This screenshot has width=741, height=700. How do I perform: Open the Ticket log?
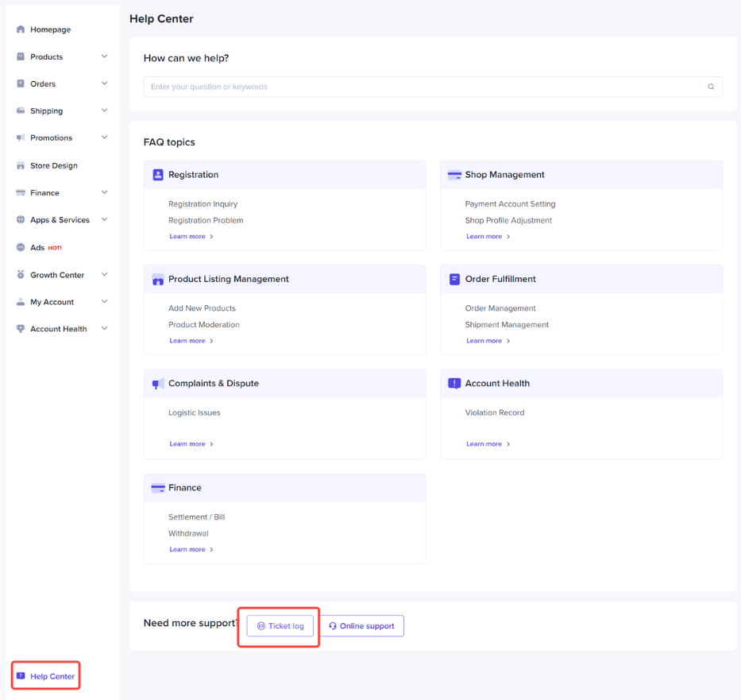[280, 625]
